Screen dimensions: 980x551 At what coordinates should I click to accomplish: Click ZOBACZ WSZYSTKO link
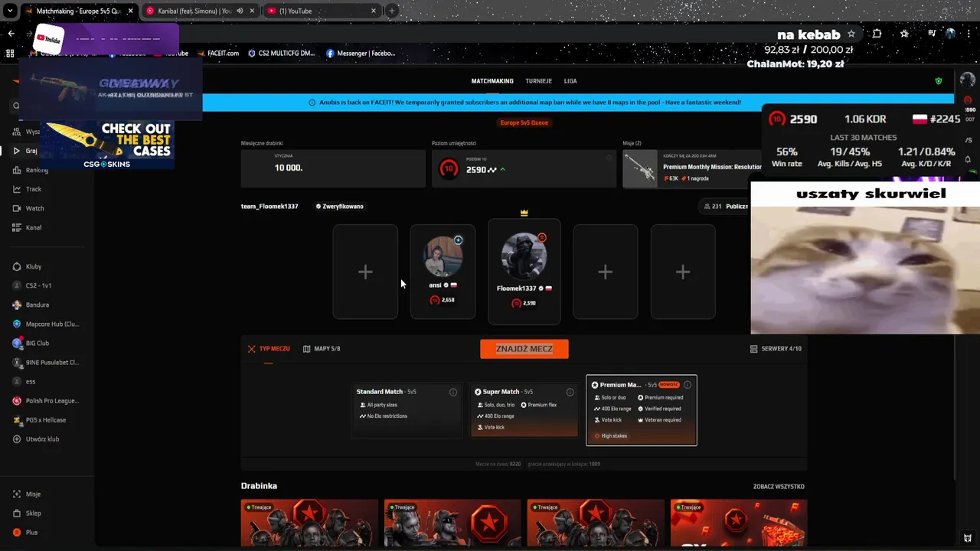click(779, 487)
